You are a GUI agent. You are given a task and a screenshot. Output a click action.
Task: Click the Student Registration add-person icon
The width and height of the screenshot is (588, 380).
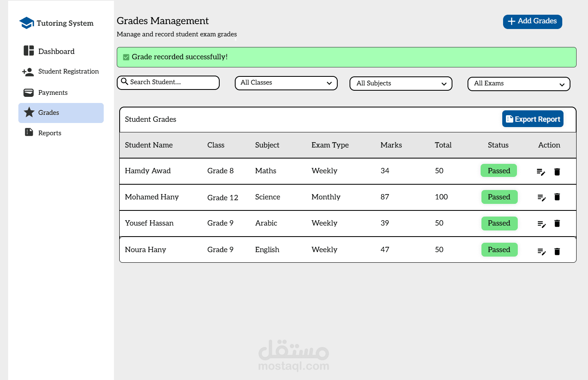click(x=28, y=72)
